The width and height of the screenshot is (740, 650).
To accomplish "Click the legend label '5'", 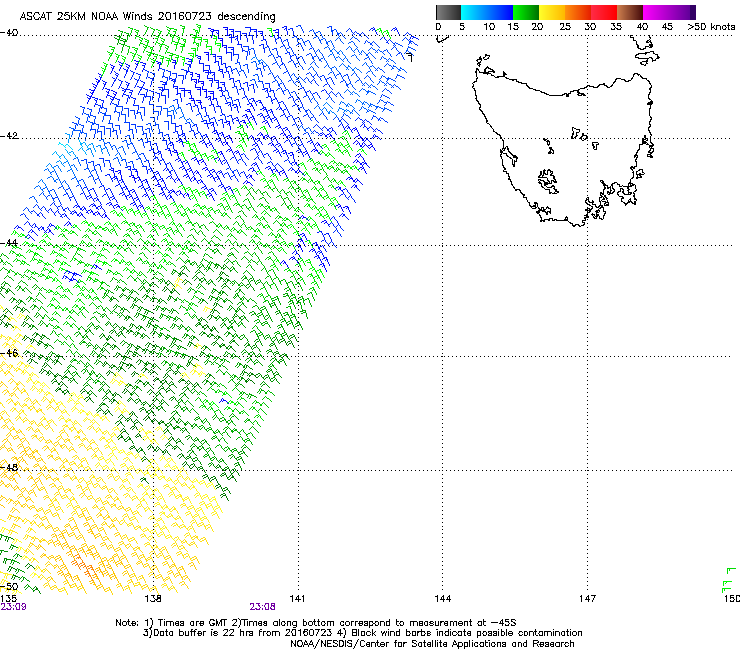I will (462, 27).
